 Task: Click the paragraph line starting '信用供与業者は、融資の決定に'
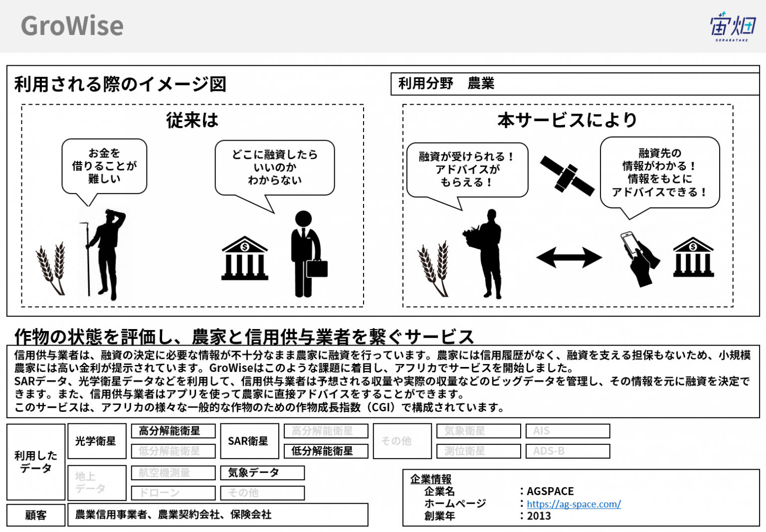(x=382, y=355)
